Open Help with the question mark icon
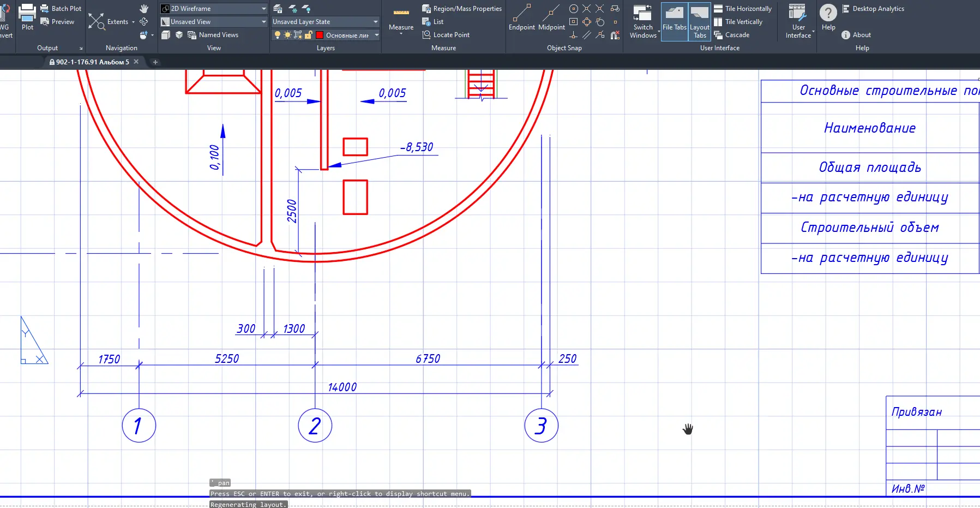 pos(828,13)
